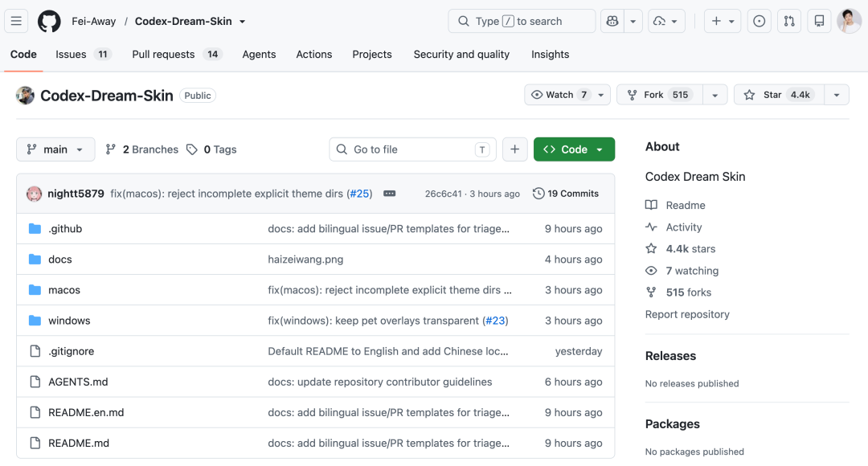Open the docs folder
The image size is (868, 466).
pos(59,259)
